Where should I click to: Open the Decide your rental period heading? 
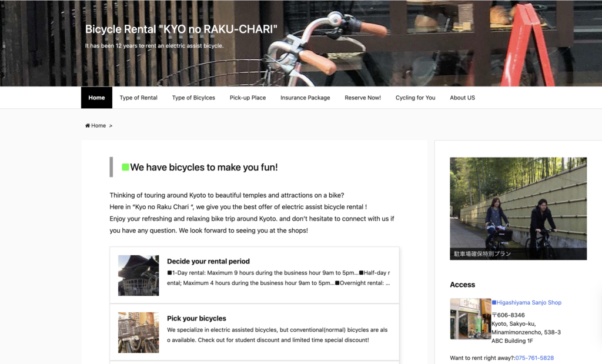[x=208, y=261]
